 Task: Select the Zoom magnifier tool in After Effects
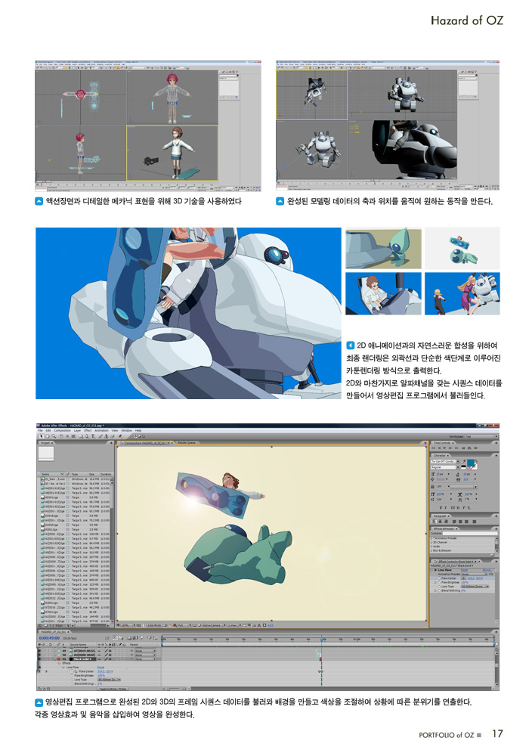coord(54,436)
